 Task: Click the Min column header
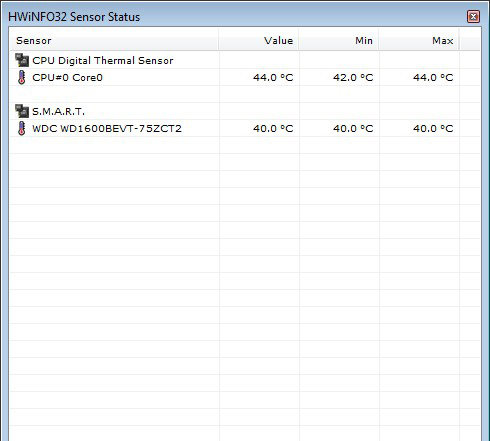(339, 40)
